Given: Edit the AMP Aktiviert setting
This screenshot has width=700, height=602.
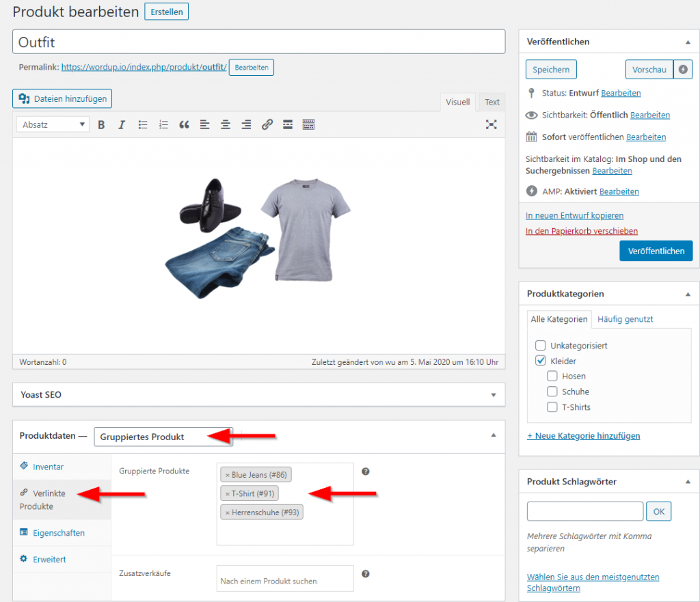Looking at the screenshot, I should 619,191.
